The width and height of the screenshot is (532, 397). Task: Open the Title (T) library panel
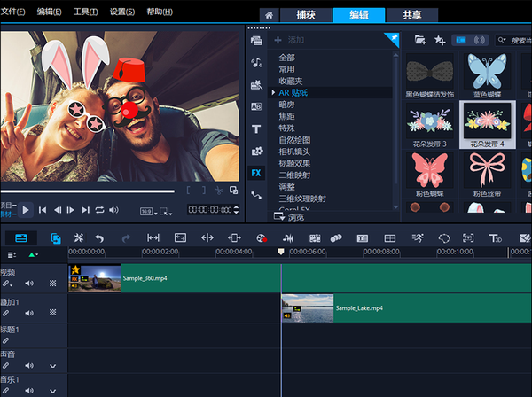[256, 128]
